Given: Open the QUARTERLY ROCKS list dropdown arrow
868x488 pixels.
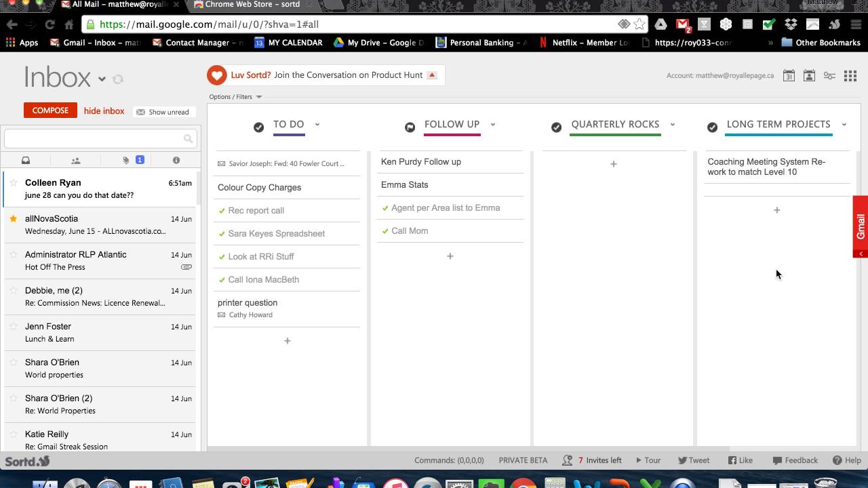Looking at the screenshot, I should (x=673, y=125).
